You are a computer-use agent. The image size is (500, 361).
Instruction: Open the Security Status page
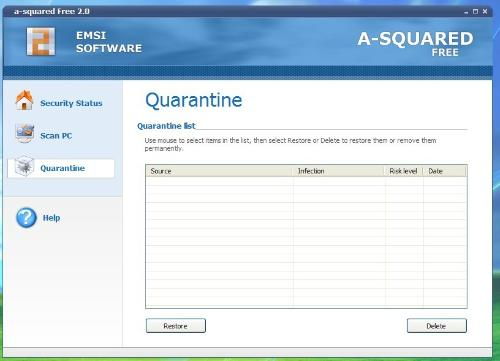(x=71, y=103)
